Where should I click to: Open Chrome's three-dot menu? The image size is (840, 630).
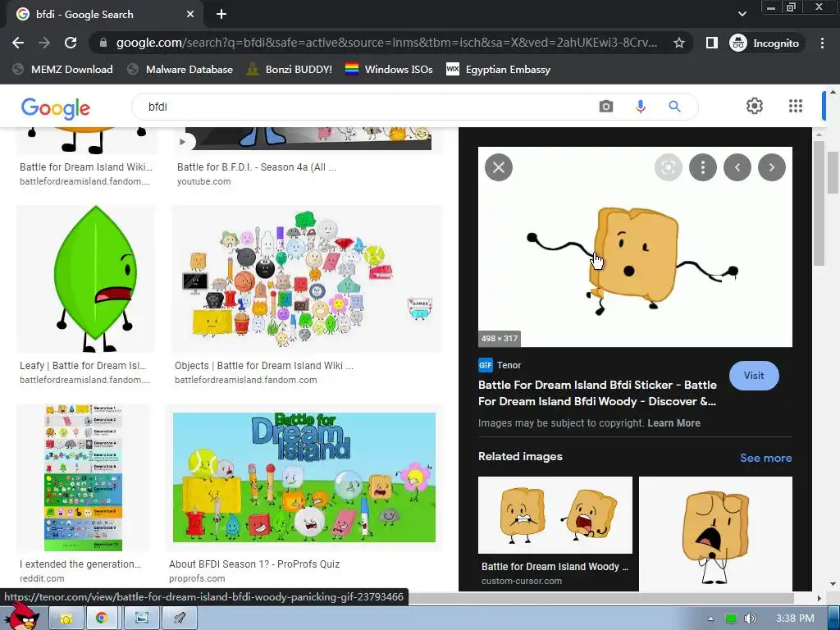click(x=822, y=43)
